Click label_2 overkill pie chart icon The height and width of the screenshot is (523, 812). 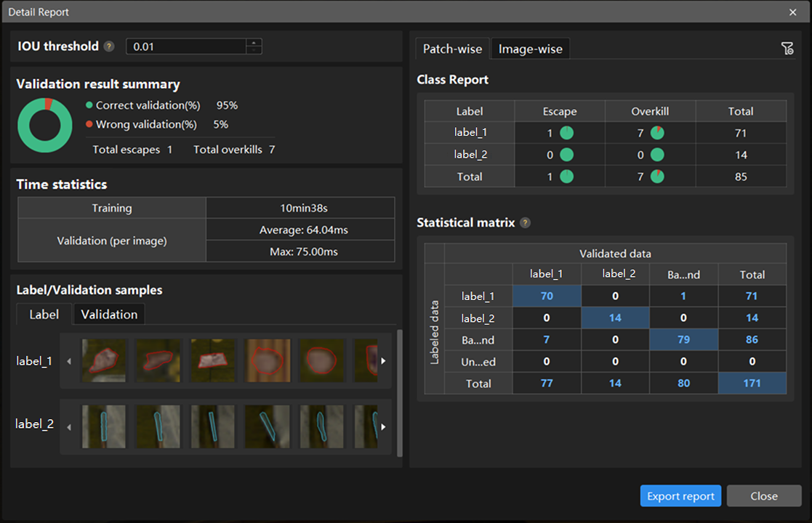657,155
